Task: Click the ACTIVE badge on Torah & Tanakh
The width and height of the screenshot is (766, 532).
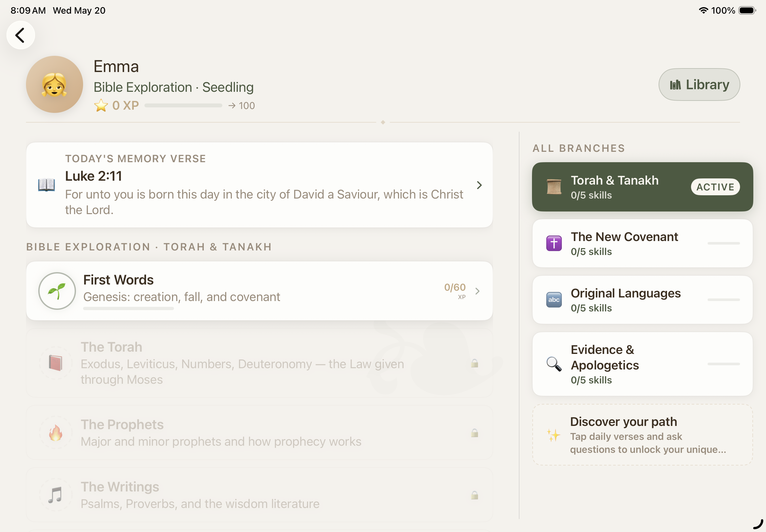Action: 715,187
